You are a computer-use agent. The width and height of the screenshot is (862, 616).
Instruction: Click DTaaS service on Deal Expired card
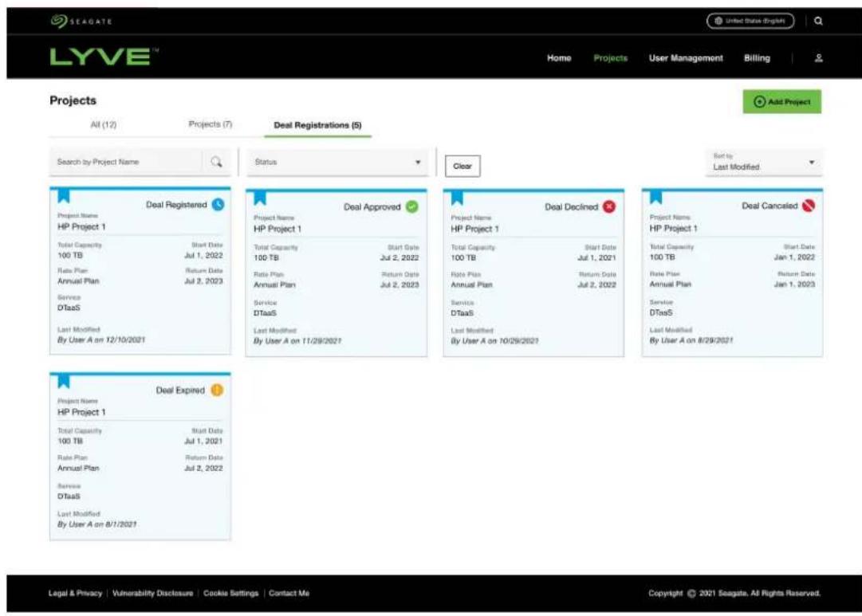pos(69,496)
